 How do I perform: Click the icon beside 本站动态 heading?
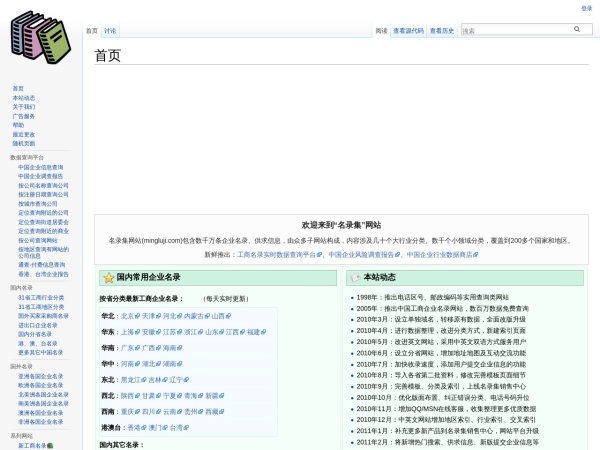pyautogui.click(x=355, y=277)
